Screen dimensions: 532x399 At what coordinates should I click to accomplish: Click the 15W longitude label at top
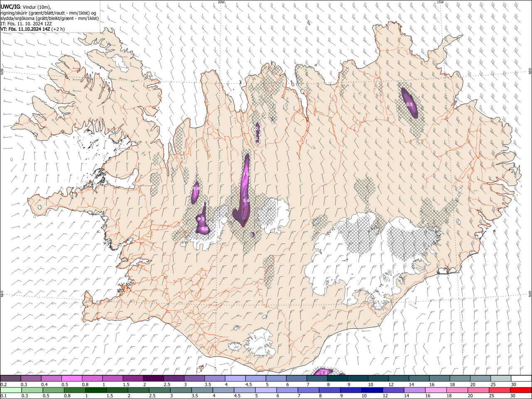coord(440,2)
